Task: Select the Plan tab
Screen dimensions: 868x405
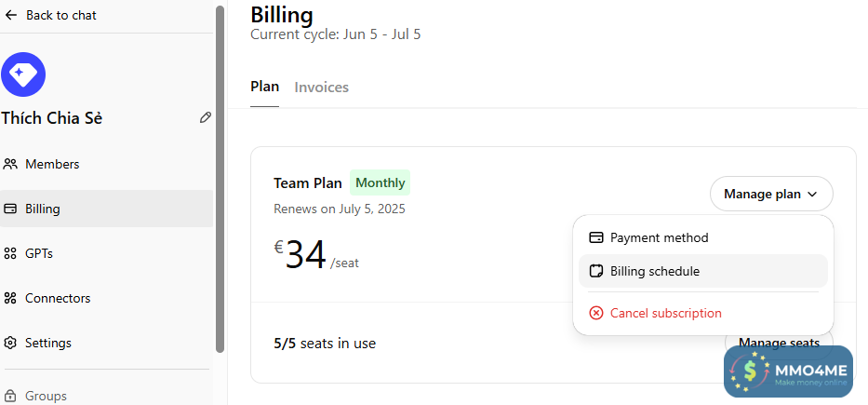Action: [264, 87]
